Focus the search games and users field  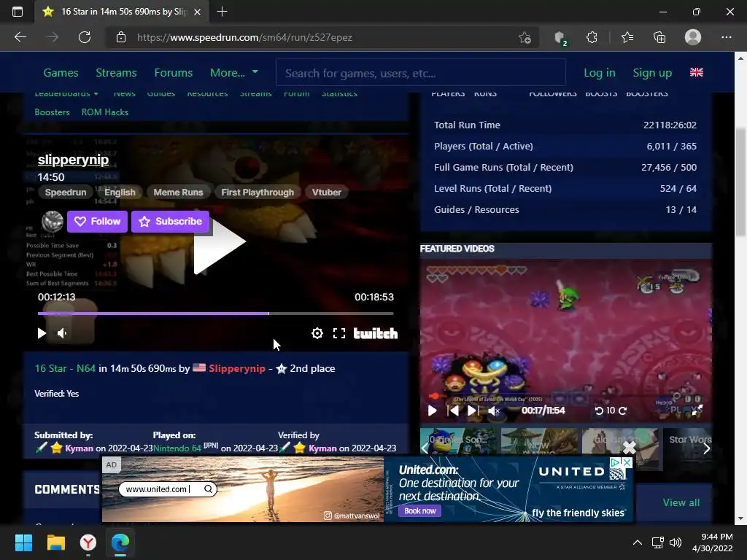(421, 73)
